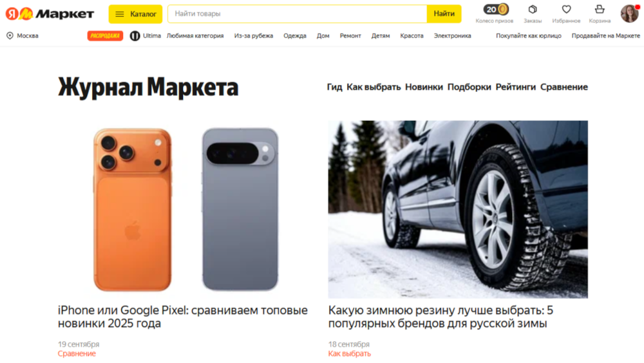Open the Колесо призов coin icon
644x363 pixels.
(495, 10)
